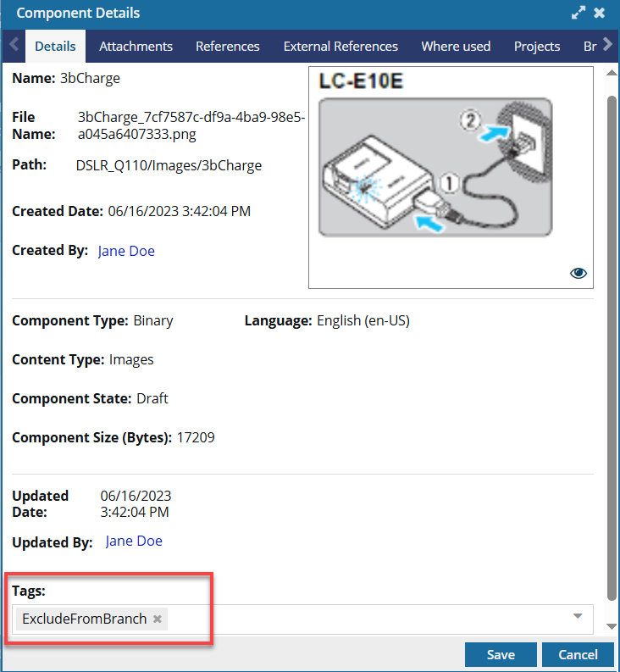Select the Content Type value Images

(x=131, y=359)
